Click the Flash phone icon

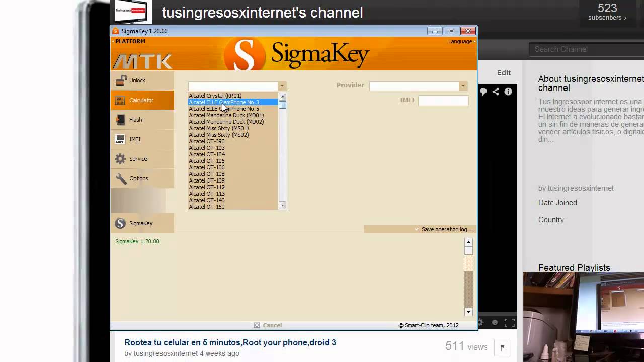(120, 120)
